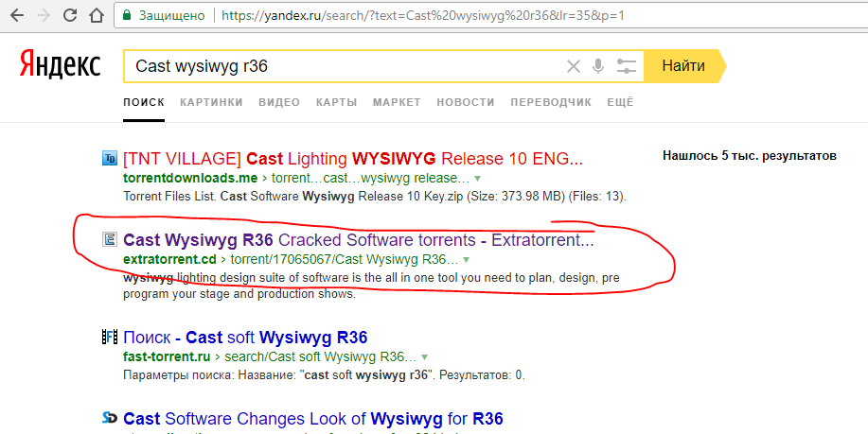Image resolution: width=868 pixels, height=434 pixels.
Task: Switch to the ВИДЕО tab
Action: click(x=279, y=102)
